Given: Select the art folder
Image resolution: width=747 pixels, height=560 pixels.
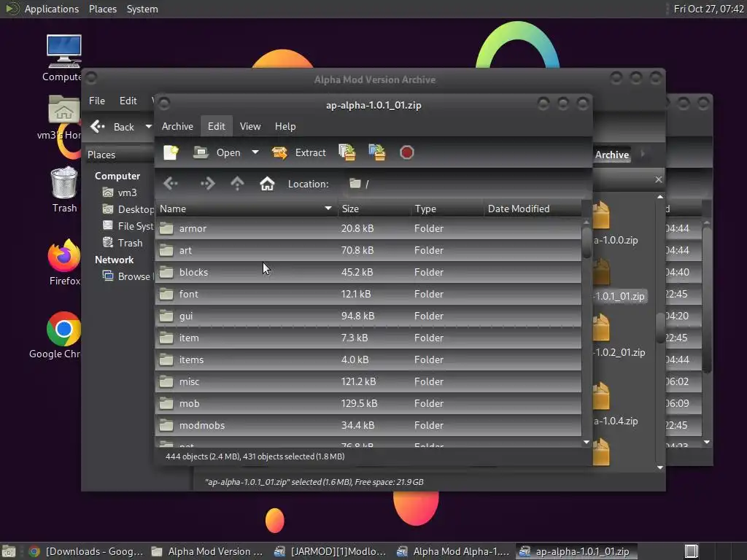Looking at the screenshot, I should click(x=368, y=251).
